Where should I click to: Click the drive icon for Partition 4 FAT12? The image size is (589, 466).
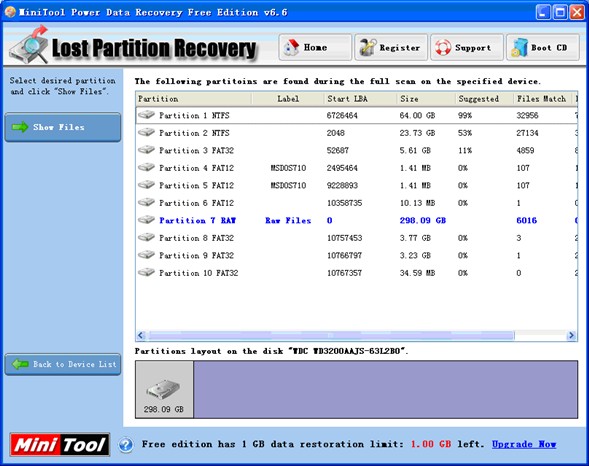[146, 167]
